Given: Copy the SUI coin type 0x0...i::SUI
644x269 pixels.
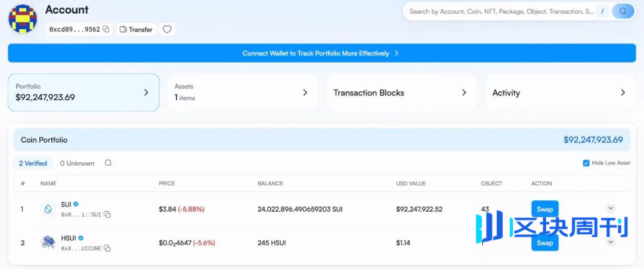Looking at the screenshot, I should (107, 214).
